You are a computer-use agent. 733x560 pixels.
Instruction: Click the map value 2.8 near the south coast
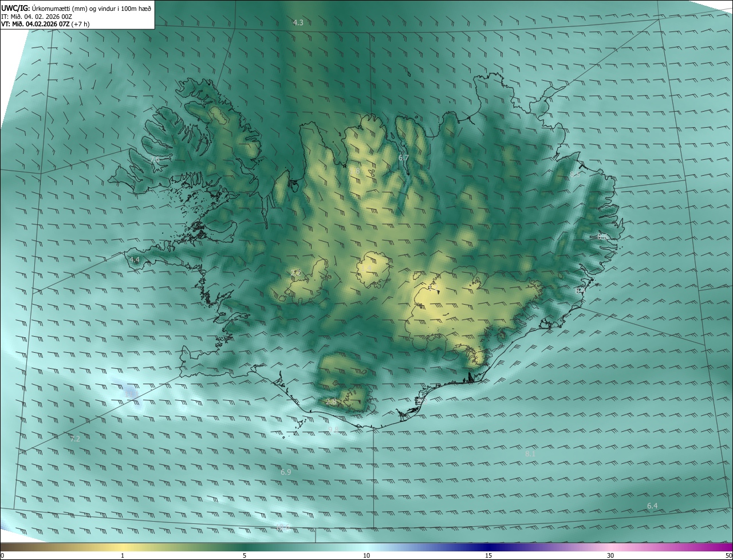331,403
